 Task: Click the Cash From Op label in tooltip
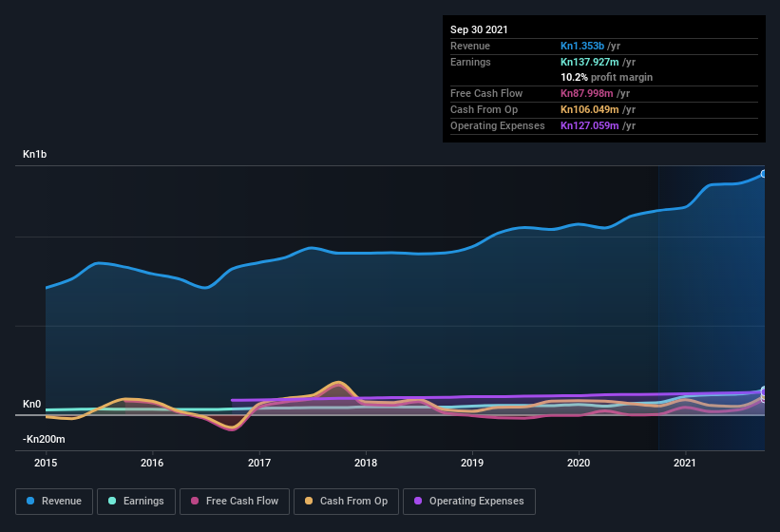click(484, 109)
